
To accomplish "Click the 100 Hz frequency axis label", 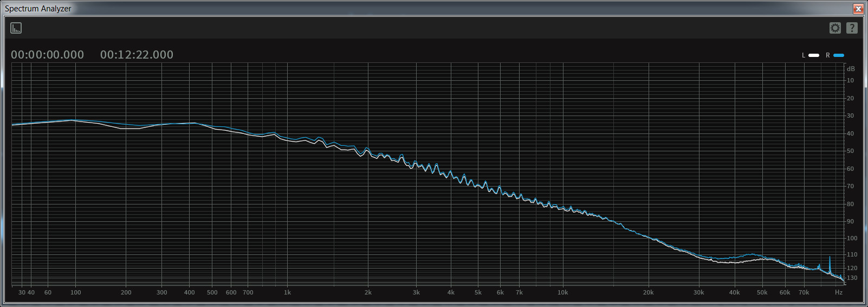I will [x=76, y=292].
